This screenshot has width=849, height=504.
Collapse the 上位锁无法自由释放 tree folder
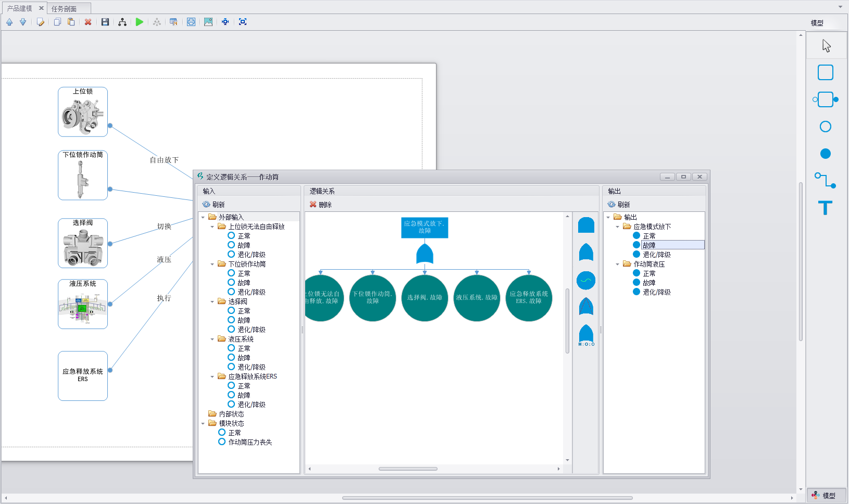pos(212,227)
